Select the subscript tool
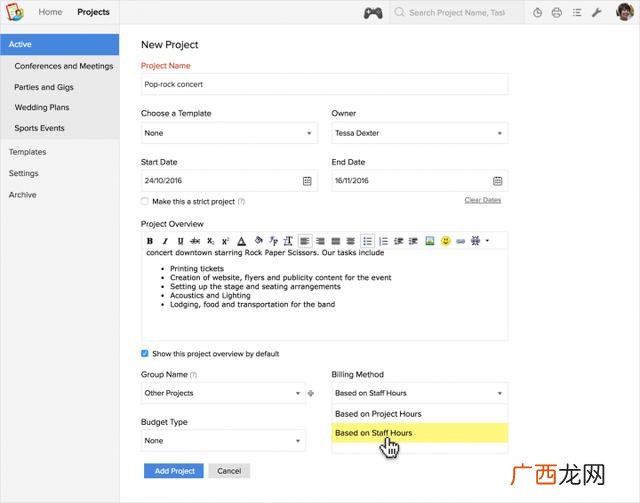The image size is (640, 503). 210,241
